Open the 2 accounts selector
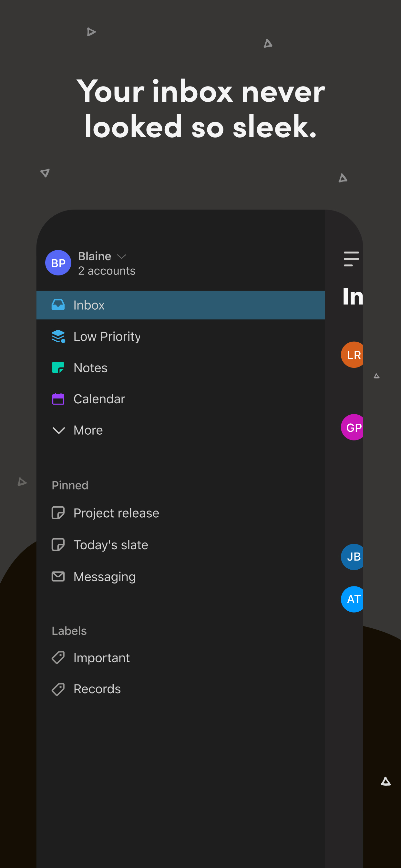 (107, 271)
